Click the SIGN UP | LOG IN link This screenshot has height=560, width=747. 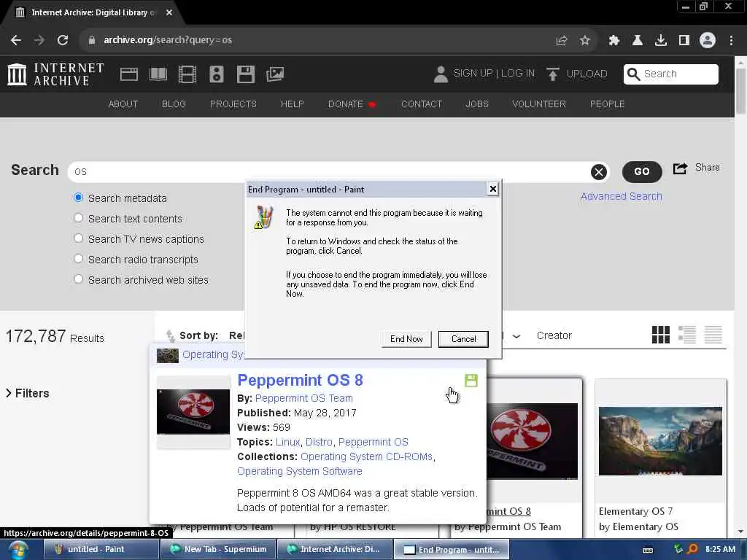494,74
